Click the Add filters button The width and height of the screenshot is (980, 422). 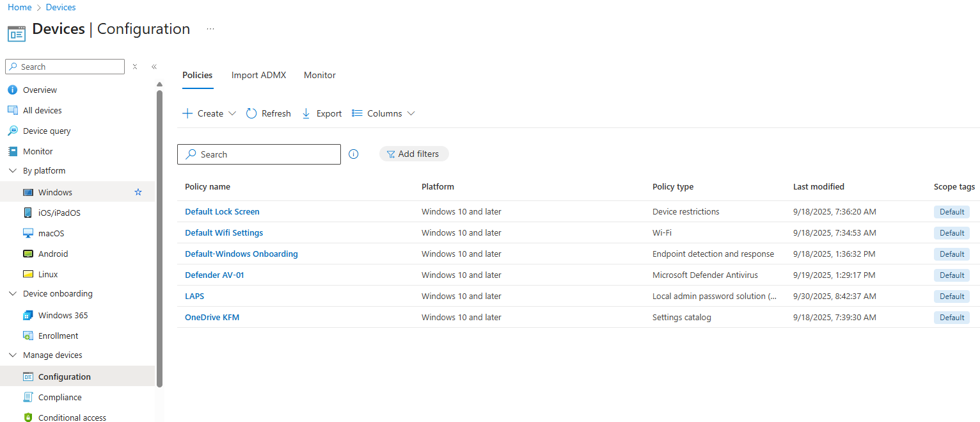pos(413,154)
